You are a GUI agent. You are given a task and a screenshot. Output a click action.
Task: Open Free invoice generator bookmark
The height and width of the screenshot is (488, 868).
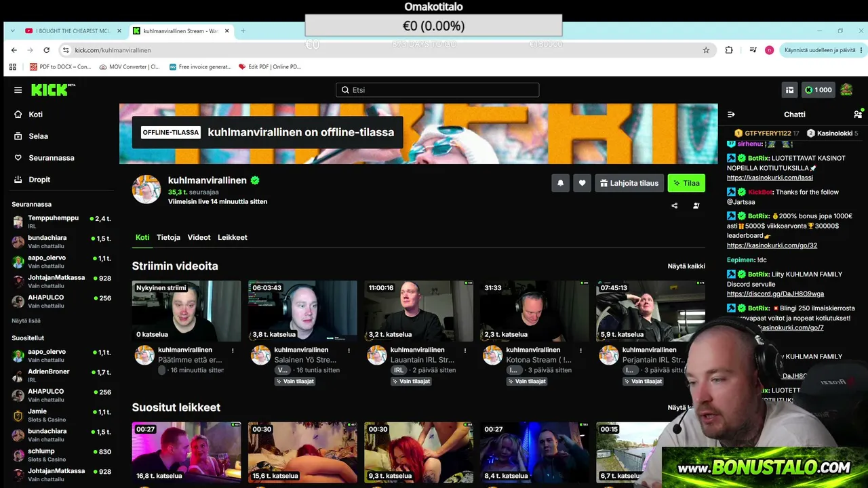click(200, 66)
